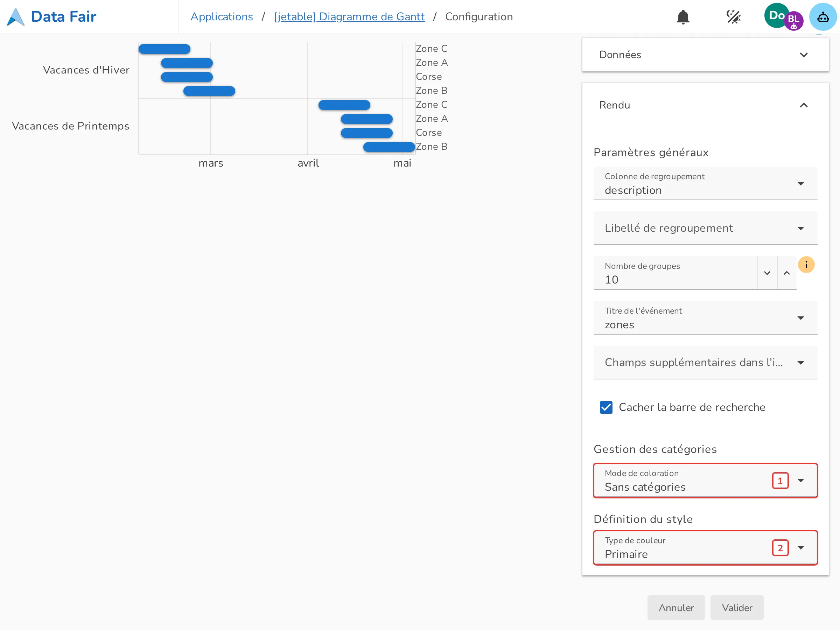This screenshot has width=840, height=630.
Task: Increase the Nombre de groupes value
Action: tap(787, 273)
